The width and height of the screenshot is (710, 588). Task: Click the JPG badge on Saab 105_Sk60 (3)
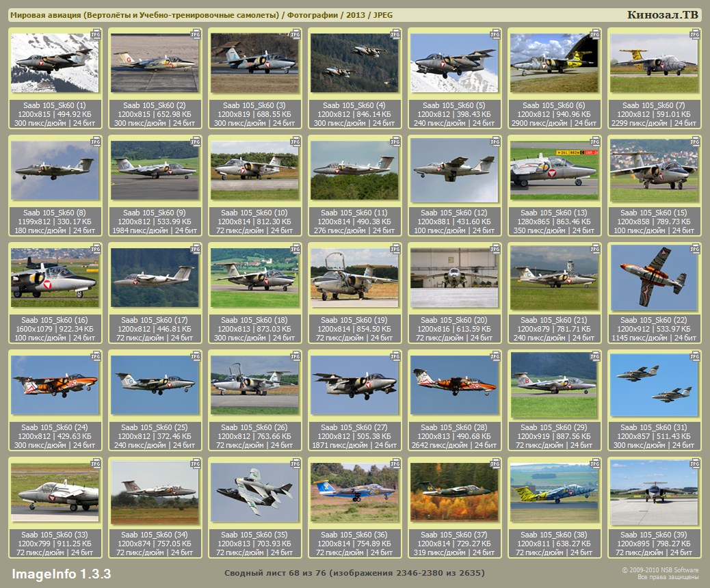point(295,34)
